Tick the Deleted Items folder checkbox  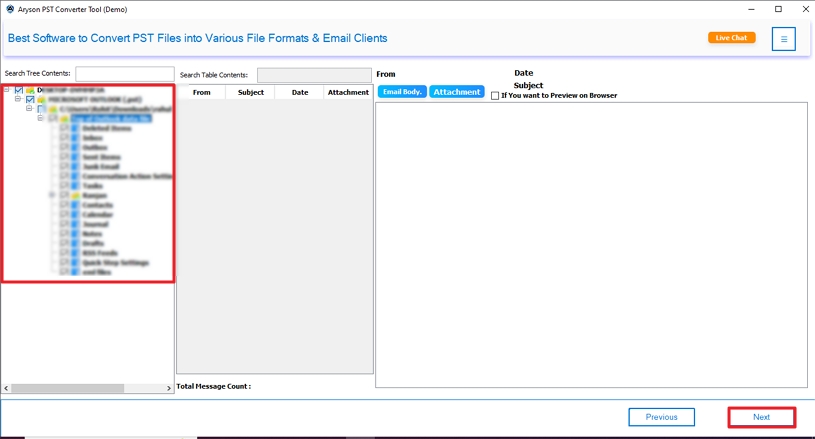coord(64,128)
